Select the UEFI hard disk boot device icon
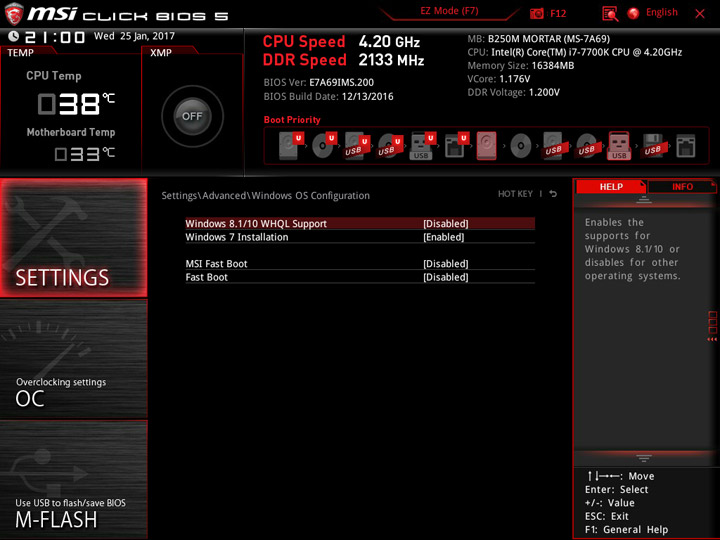This screenshot has width=720, height=540. pyautogui.click(x=290, y=146)
